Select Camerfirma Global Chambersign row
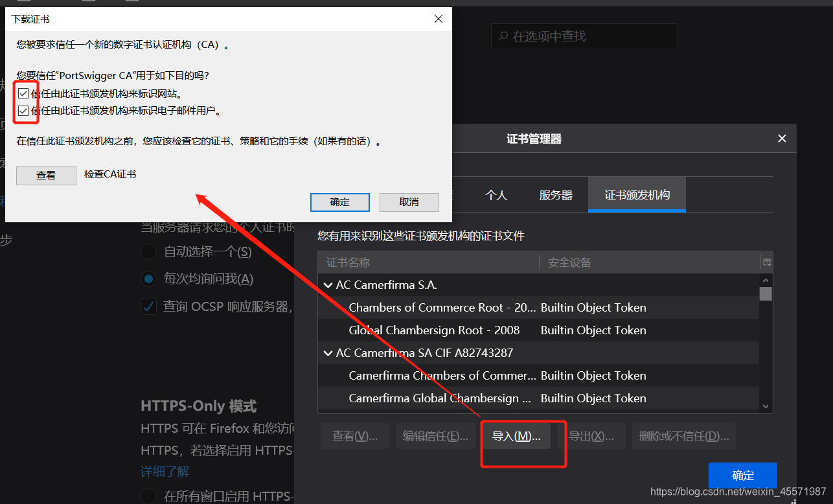Image resolution: width=833 pixels, height=504 pixels. coord(538,398)
